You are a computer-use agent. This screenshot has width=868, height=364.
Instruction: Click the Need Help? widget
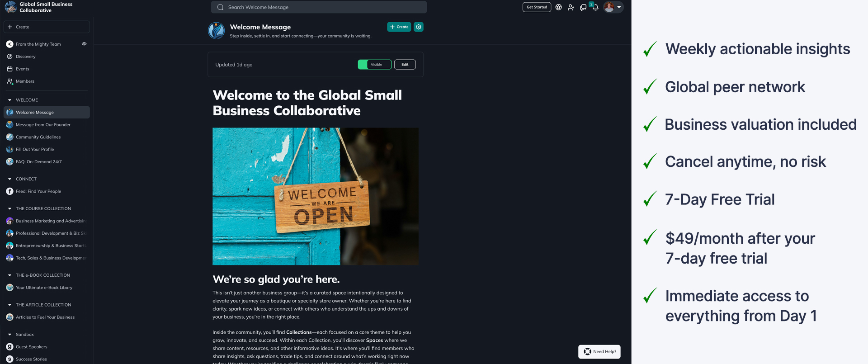click(x=599, y=352)
